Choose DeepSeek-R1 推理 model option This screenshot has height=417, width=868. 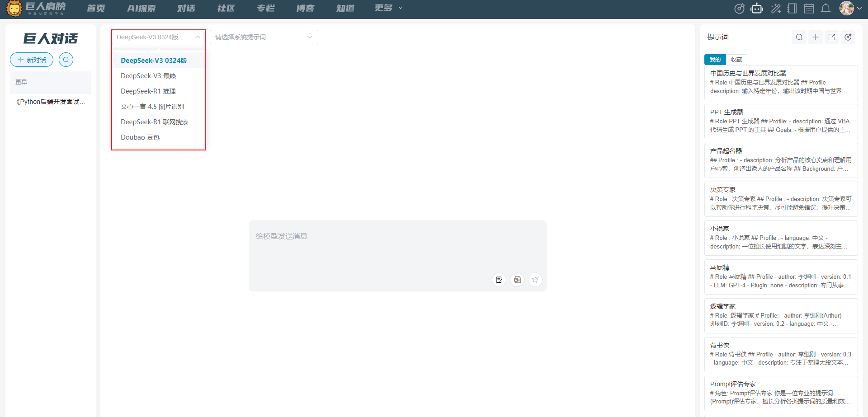pos(158,91)
